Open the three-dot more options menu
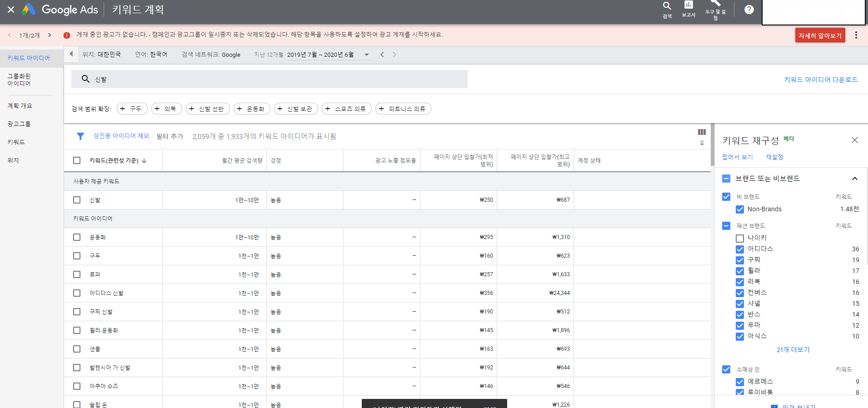 [x=856, y=35]
